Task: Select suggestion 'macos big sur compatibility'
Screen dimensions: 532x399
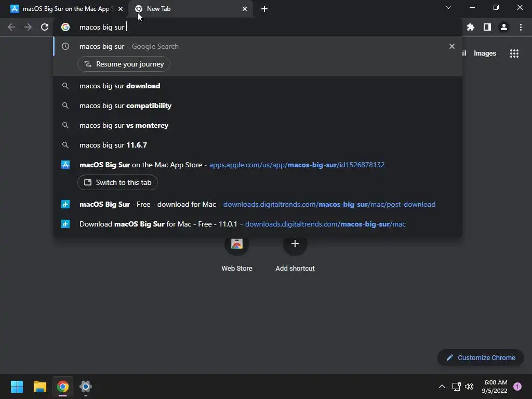Action: point(258,105)
